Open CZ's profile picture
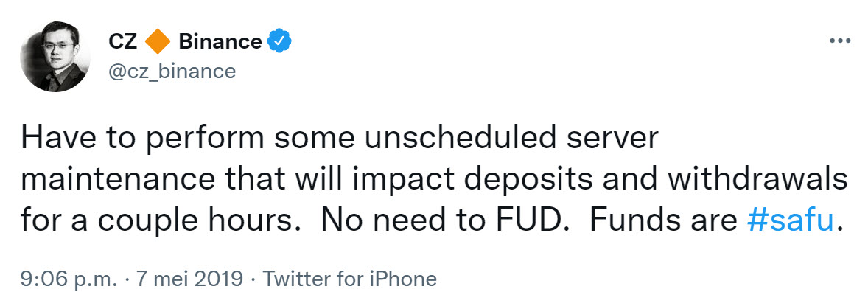868x292 pixels. pyautogui.click(x=55, y=57)
